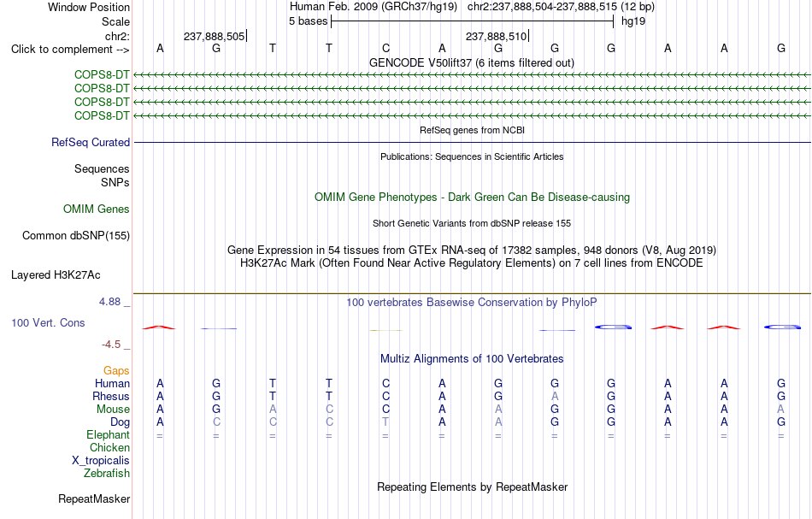
Task: Click the Sequences track label
Action: pos(102,168)
